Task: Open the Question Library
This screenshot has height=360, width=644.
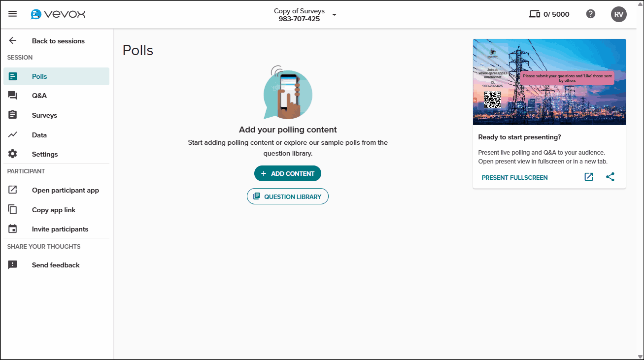Action: click(287, 196)
